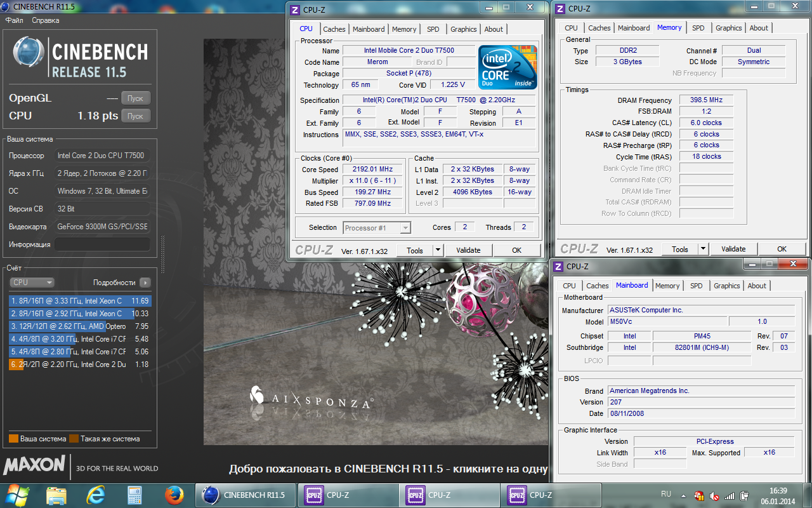Switch to Caches tab in front CPU-Z
Viewport: 812px width, 508px height.
(x=334, y=29)
